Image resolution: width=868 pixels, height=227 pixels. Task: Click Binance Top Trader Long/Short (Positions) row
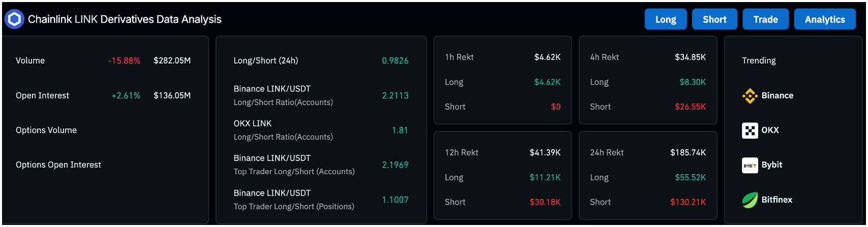321,200
